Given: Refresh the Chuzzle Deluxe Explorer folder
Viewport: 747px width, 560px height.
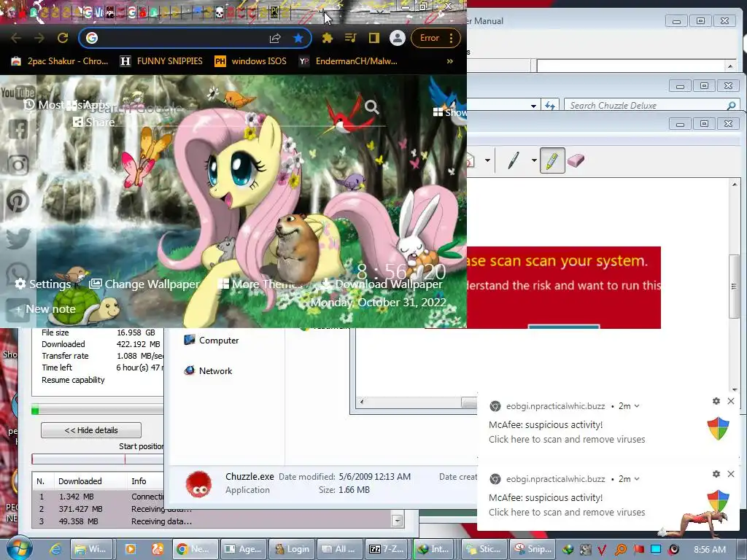Looking at the screenshot, I should click(x=550, y=106).
